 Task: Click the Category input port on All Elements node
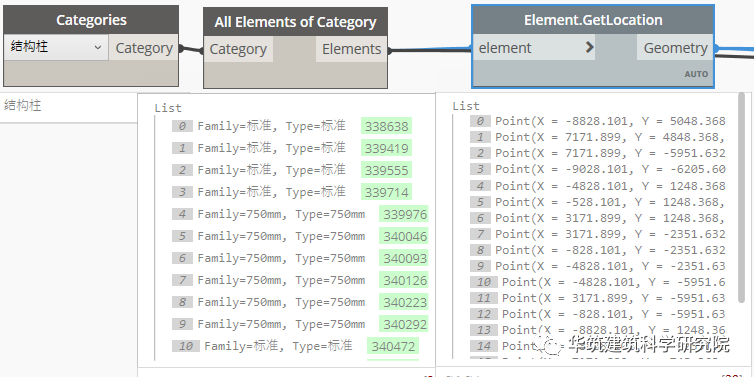(x=238, y=49)
